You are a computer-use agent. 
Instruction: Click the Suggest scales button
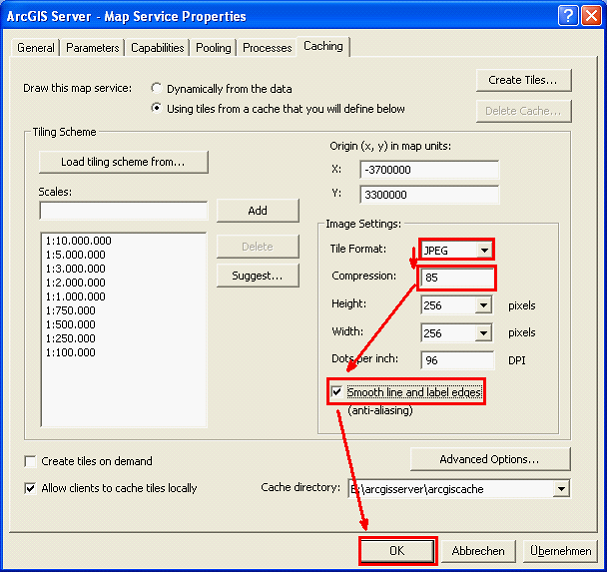[x=258, y=275]
